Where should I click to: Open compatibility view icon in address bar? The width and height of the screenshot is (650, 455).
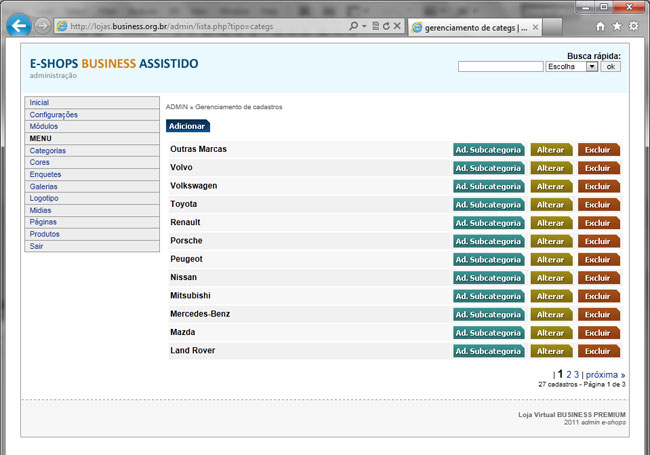point(376,26)
